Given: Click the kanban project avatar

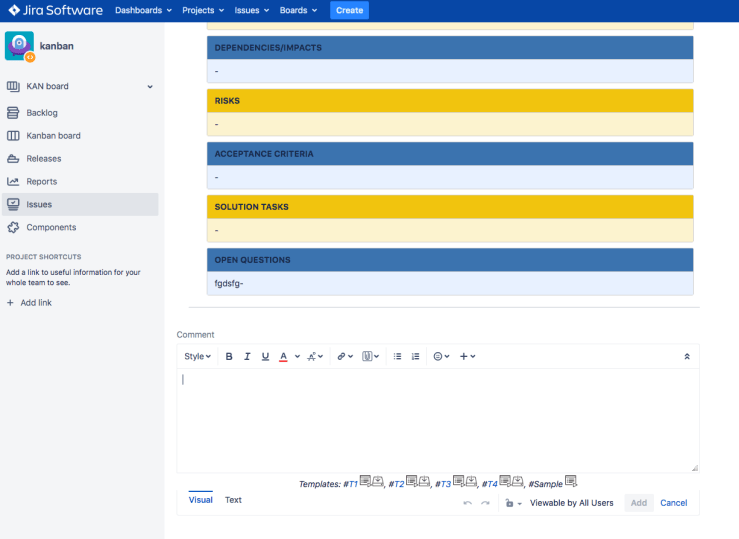Looking at the screenshot, I should (19, 46).
